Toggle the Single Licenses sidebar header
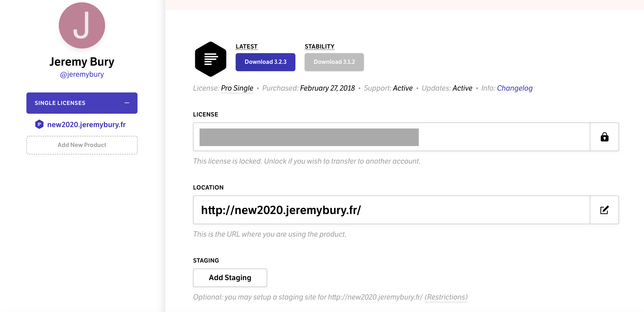 pyautogui.click(x=82, y=103)
